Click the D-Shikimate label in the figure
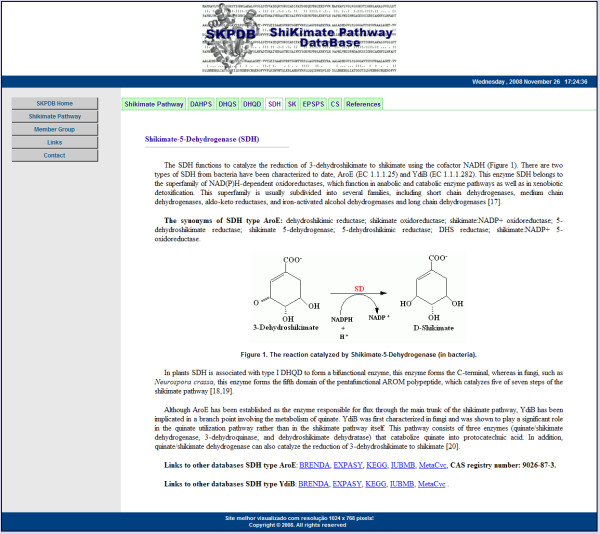The width and height of the screenshot is (600, 534). tap(434, 328)
